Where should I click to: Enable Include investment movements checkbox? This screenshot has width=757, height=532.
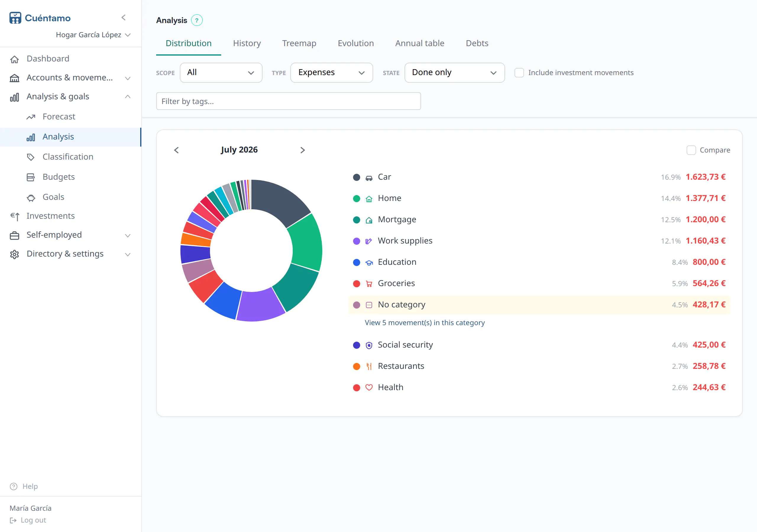click(519, 72)
